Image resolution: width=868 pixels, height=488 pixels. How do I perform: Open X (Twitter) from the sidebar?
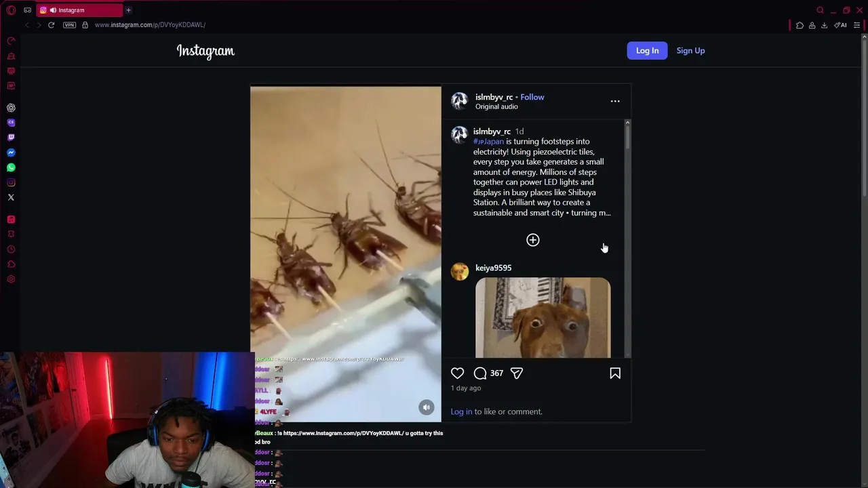pyautogui.click(x=11, y=197)
